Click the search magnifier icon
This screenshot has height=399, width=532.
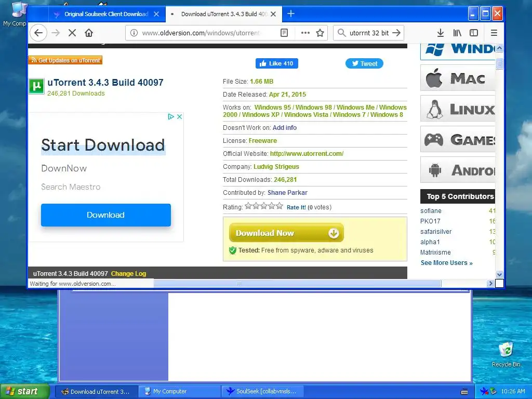point(342,33)
